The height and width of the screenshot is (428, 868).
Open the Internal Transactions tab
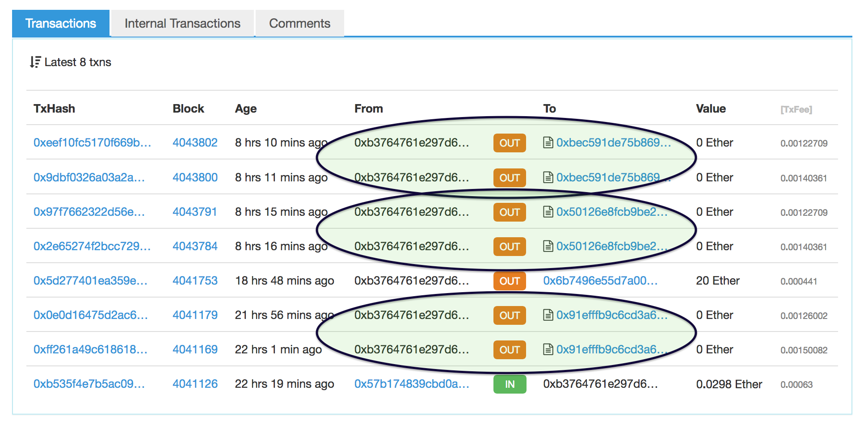click(x=182, y=23)
